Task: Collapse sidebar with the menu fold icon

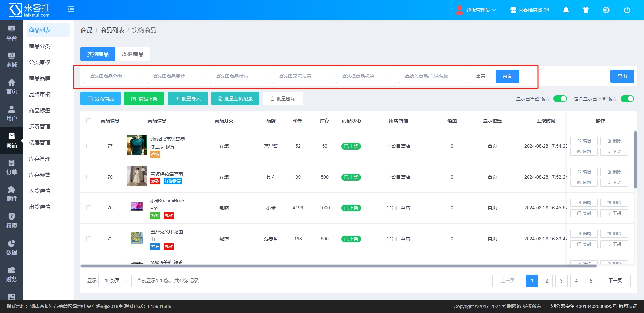Action: coord(71,9)
